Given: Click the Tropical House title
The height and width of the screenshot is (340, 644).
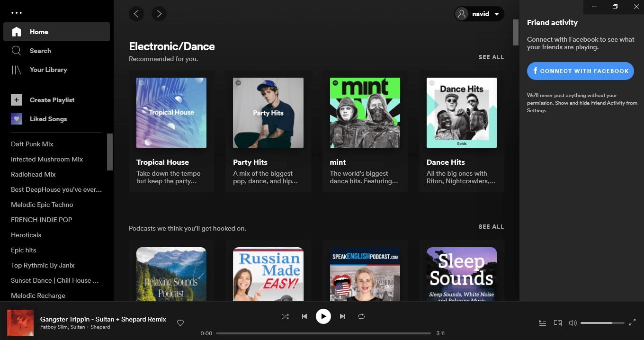Looking at the screenshot, I should 162,162.
